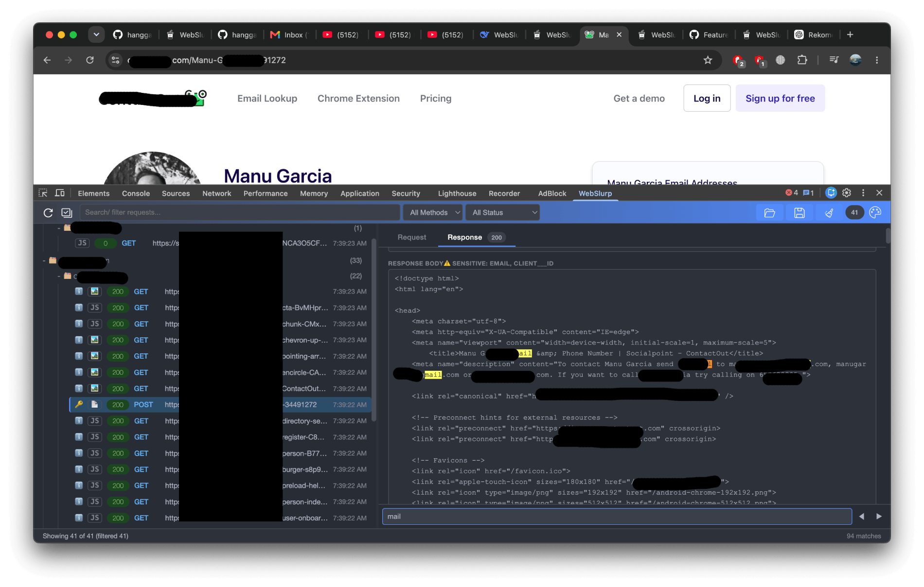This screenshot has height=587, width=924.
Task: Switch to the Console tab
Action: click(x=136, y=193)
